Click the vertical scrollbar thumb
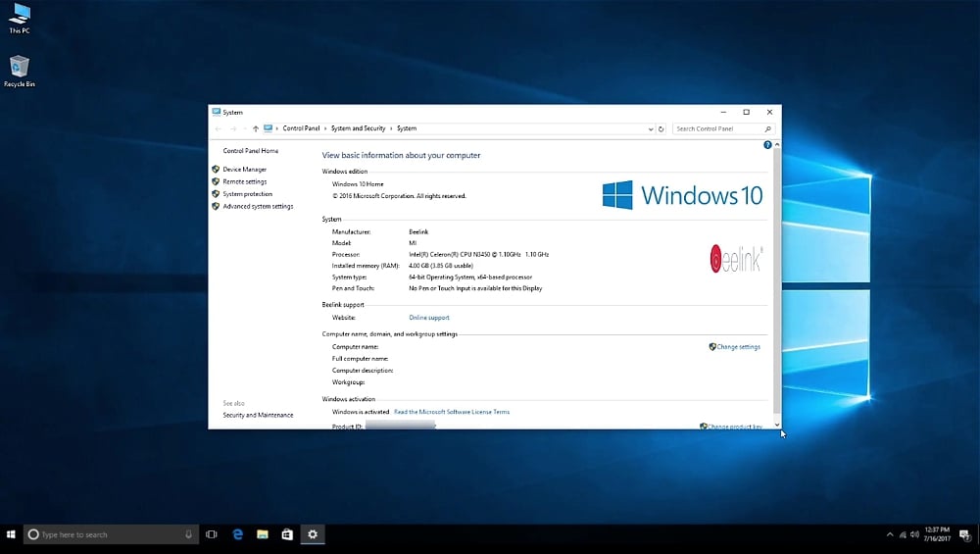 click(777, 280)
